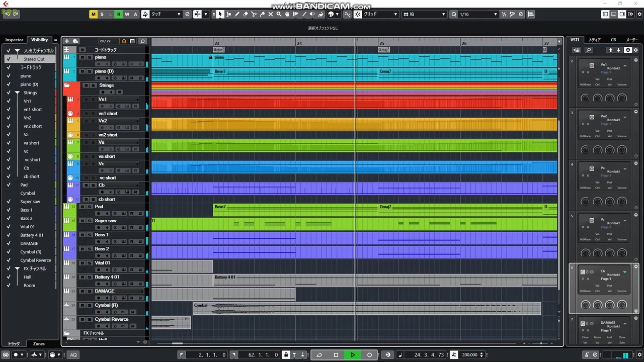This screenshot has height=362, width=644.
Task: Uncheck visibility of Vn1 short track
Action: click(9, 109)
